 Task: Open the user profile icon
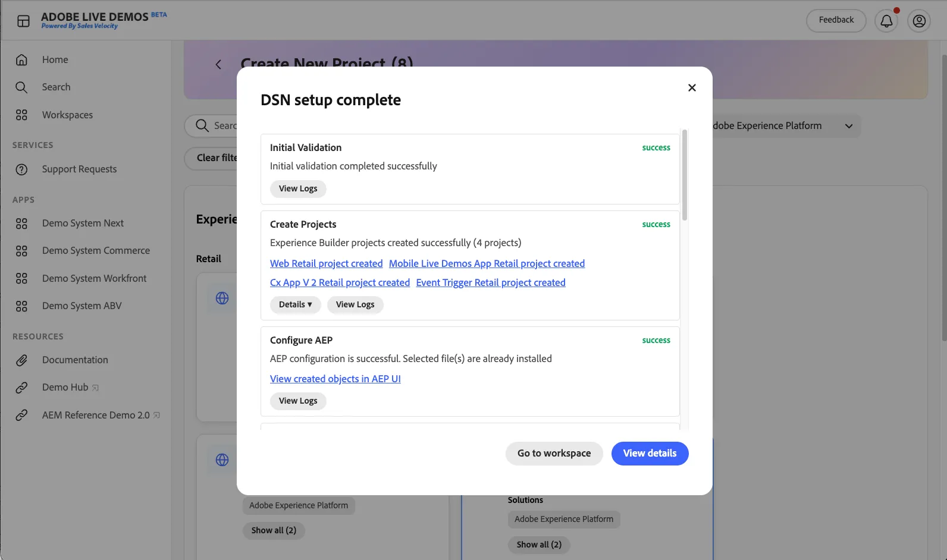click(919, 21)
